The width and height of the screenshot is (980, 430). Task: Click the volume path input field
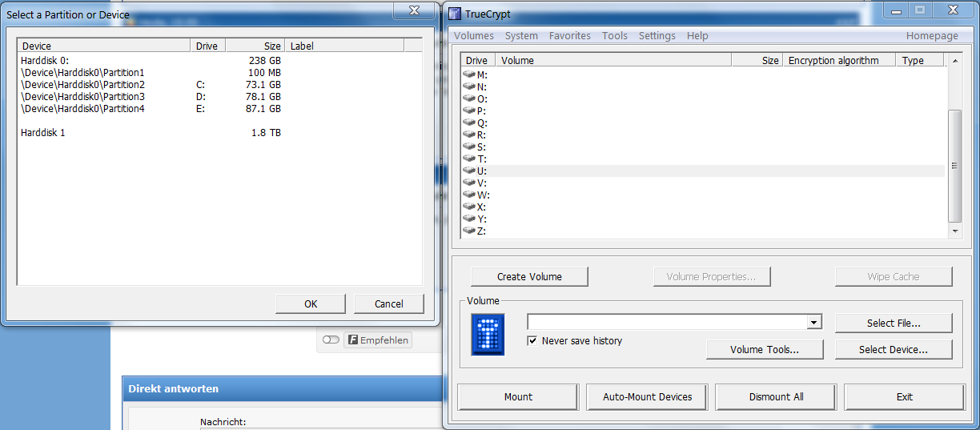tap(667, 322)
